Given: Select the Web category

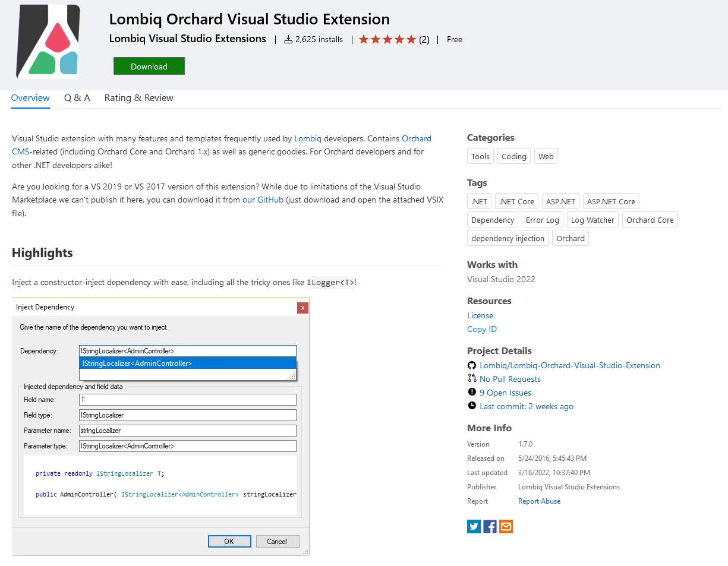Looking at the screenshot, I should click(x=546, y=157).
